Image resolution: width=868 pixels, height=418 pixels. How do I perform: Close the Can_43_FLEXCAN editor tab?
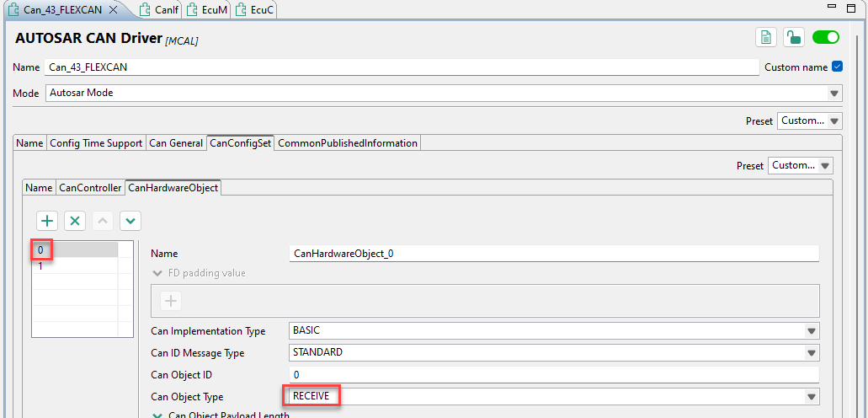113,10
